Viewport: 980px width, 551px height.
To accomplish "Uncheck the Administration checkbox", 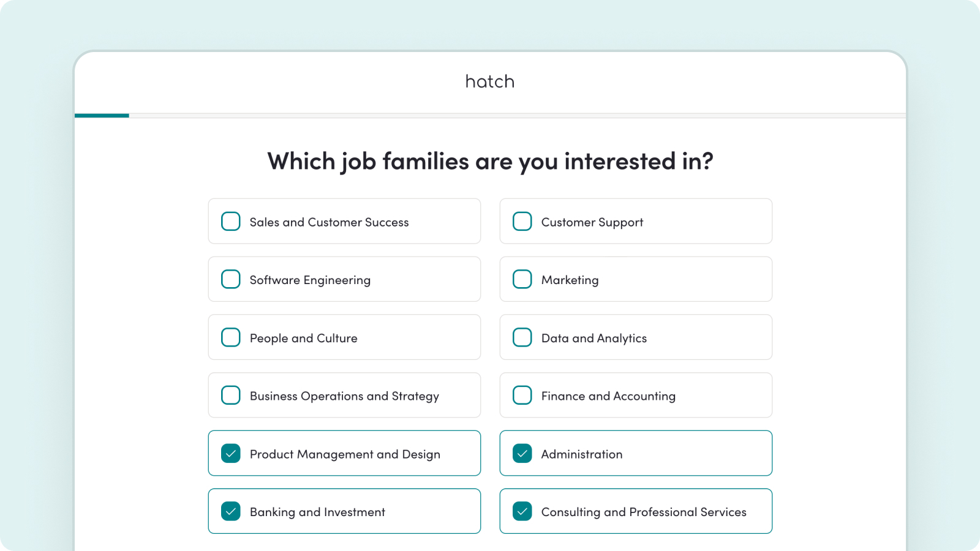I will (x=522, y=453).
